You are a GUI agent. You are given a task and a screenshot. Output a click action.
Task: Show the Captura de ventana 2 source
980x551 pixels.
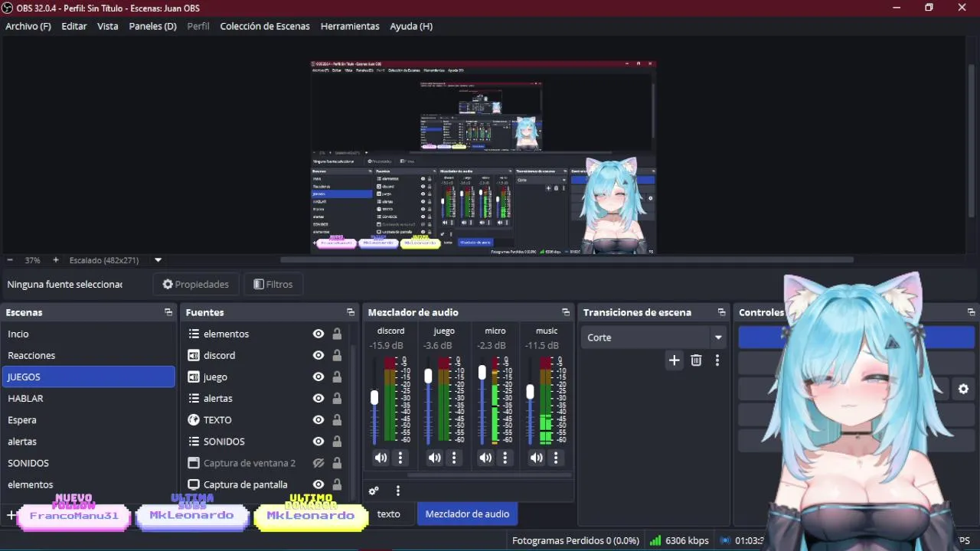tap(318, 463)
